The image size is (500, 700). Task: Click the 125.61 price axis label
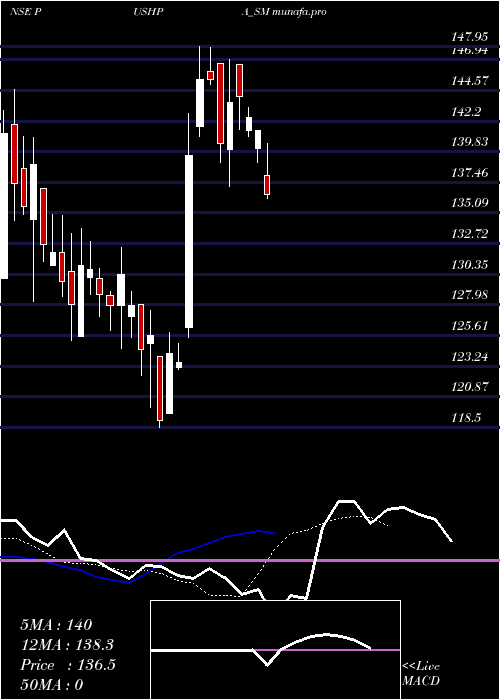(469, 326)
